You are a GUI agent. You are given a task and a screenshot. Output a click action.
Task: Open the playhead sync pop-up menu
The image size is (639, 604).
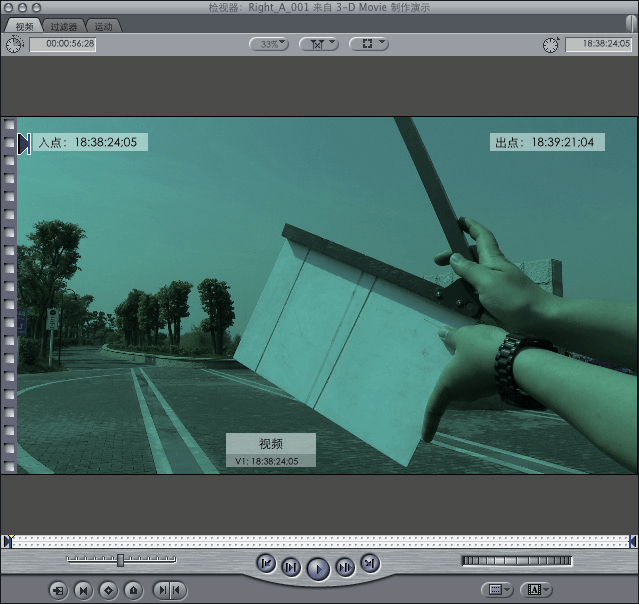point(318,44)
